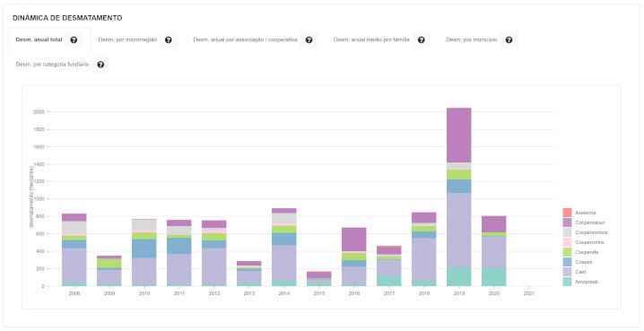Click the Asseama red legend swatch
644x331 pixels.
coord(567,213)
